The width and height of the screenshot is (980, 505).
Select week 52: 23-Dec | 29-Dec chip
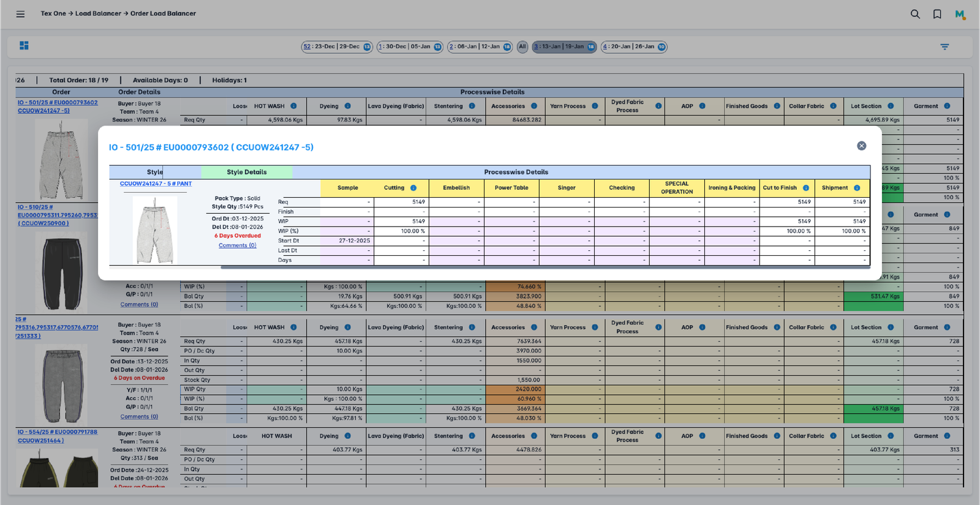click(336, 47)
